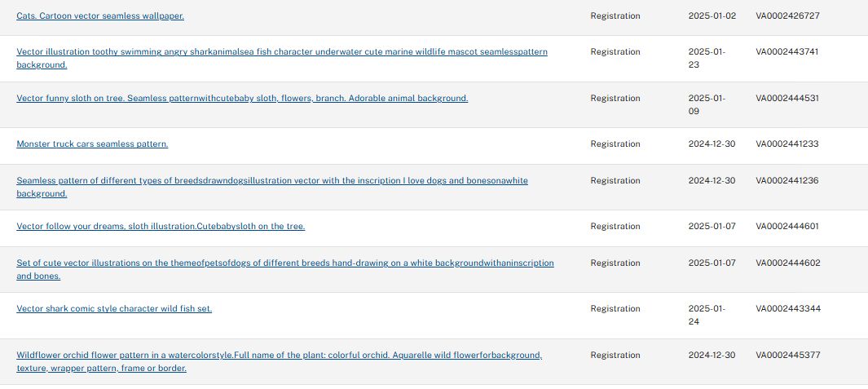Select registration number VA0002444531
868x389 pixels.
click(x=786, y=98)
